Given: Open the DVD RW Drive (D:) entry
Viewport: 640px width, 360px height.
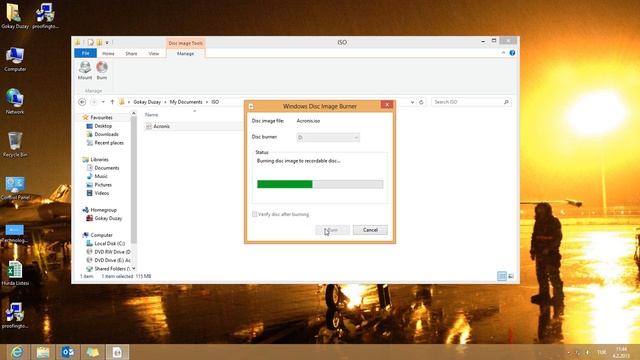Looking at the screenshot, I should (112, 252).
